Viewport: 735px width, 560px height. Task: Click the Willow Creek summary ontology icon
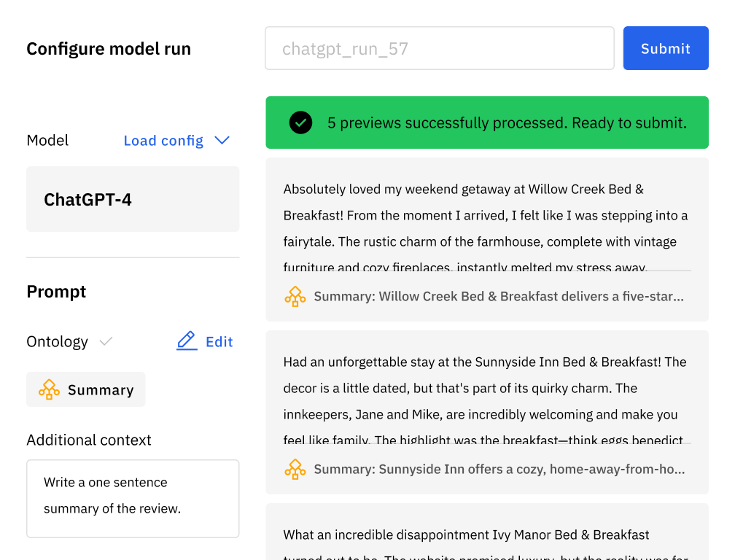tap(295, 297)
